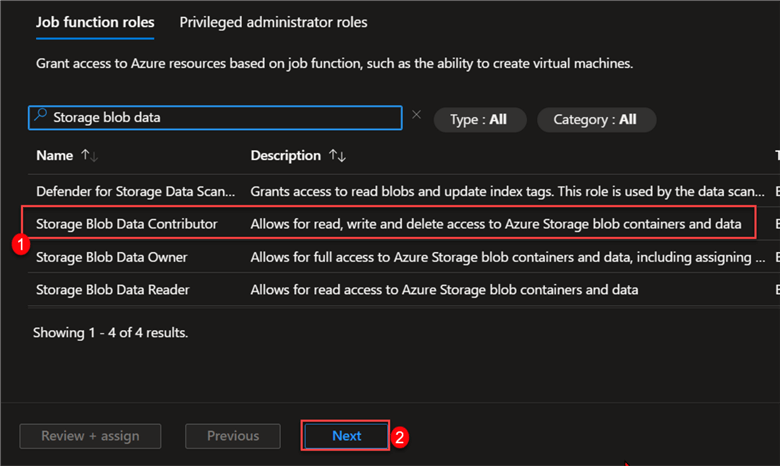Open Privileged administrator roles tab
The height and width of the screenshot is (466, 780).
[x=273, y=21]
